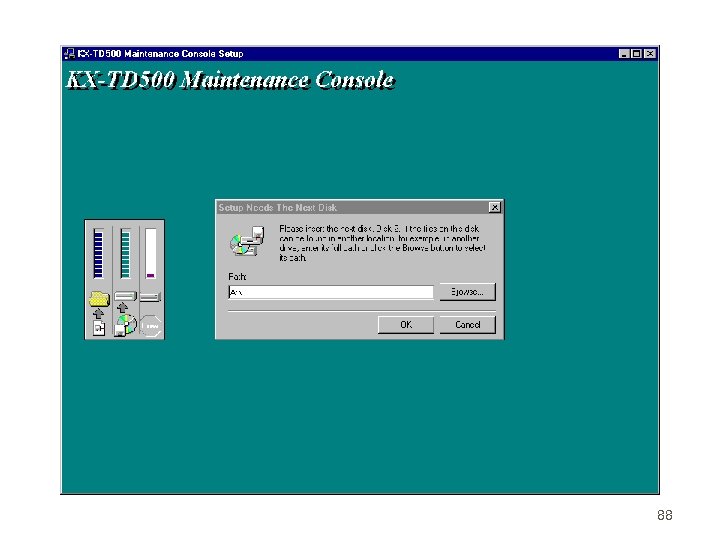Click the up arrow above the document icon
The height and width of the screenshot is (540, 720).
click(98, 314)
